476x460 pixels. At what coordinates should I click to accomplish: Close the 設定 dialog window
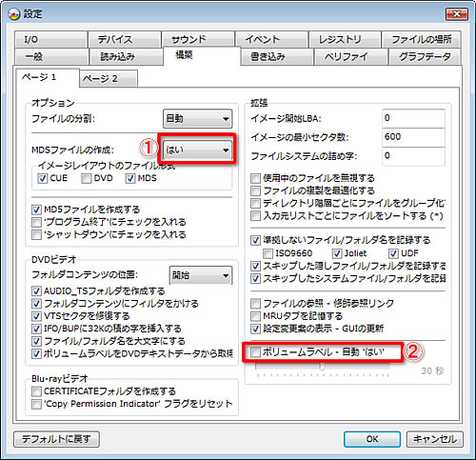click(457, 14)
